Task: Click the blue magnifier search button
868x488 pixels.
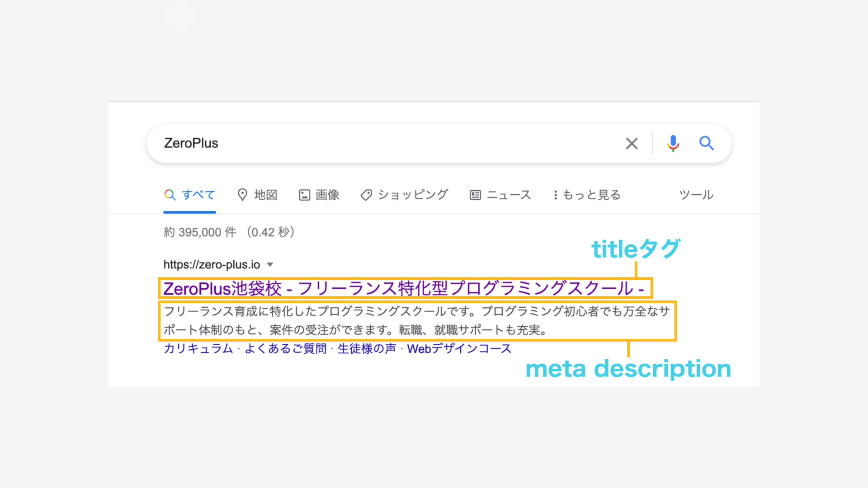Action: pyautogui.click(x=707, y=143)
